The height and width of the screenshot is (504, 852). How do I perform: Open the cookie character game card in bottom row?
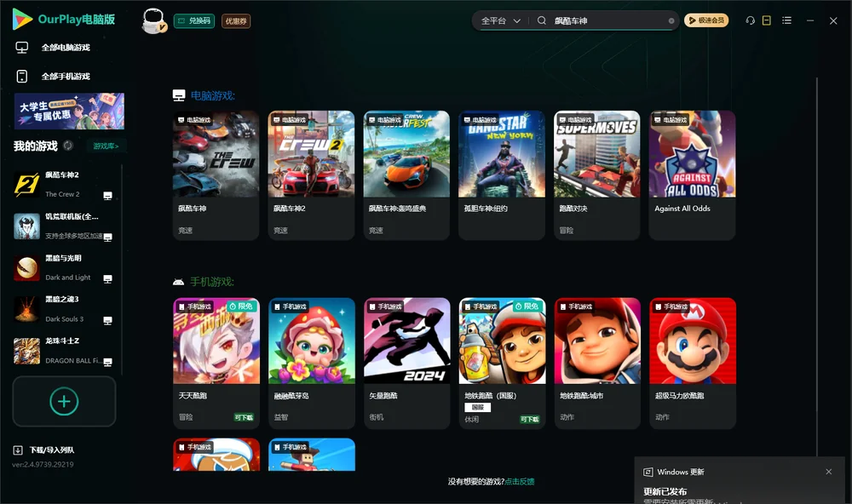pyautogui.click(x=216, y=455)
